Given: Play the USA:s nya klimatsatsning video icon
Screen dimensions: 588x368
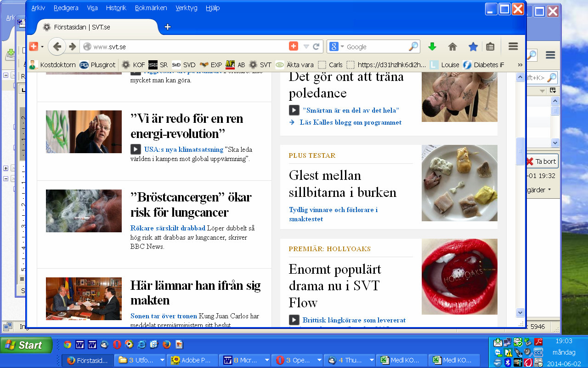Looking at the screenshot, I should click(x=136, y=149).
